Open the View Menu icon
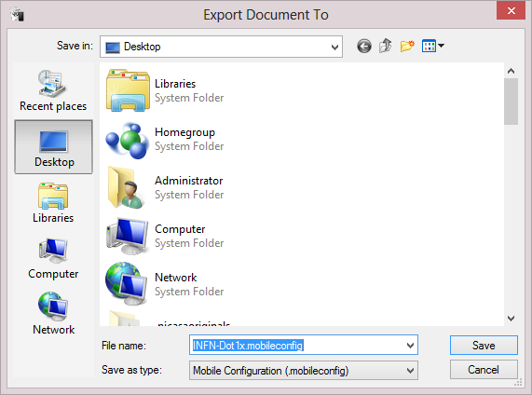Viewport: 532px width, 395px height. pyautogui.click(x=429, y=46)
